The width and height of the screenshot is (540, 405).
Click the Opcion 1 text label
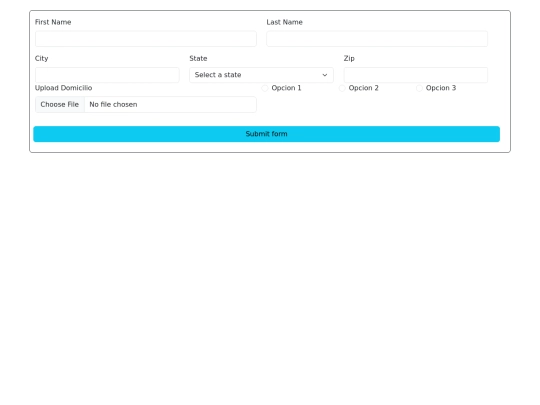click(x=286, y=88)
